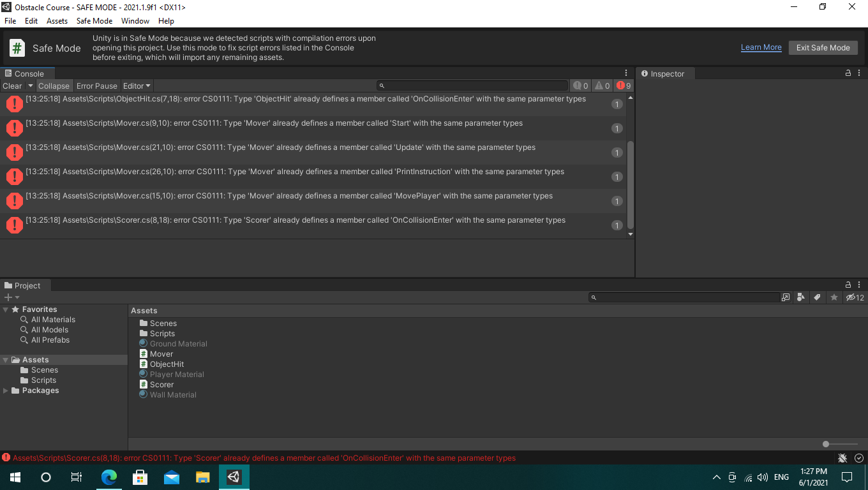
Task: Click the Exit Safe Mode button
Action: [823, 48]
